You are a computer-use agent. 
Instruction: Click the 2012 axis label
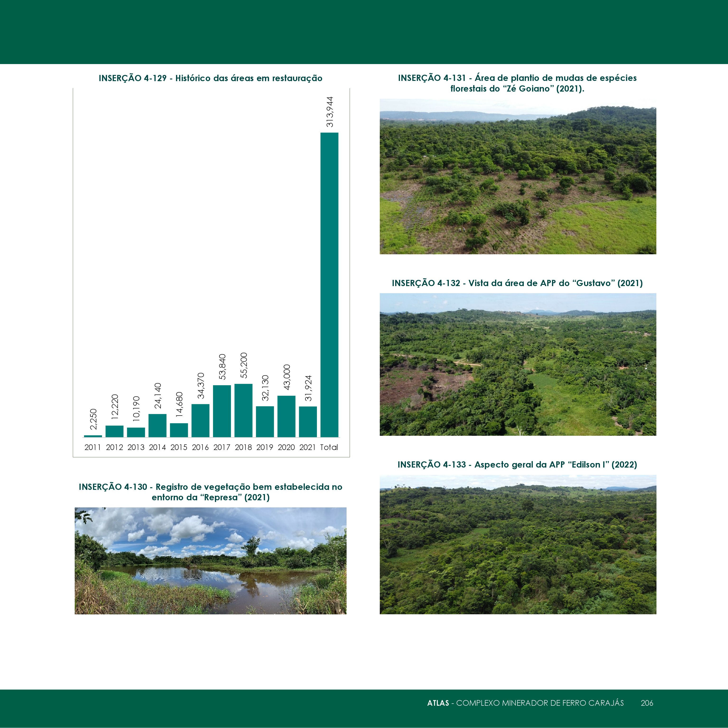[115, 447]
